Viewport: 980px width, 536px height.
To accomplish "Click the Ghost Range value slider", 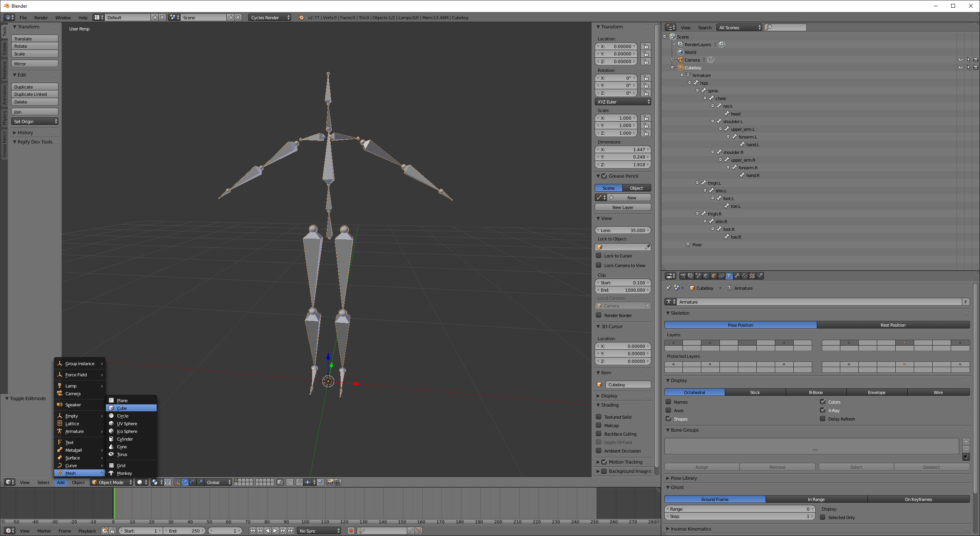I will [739, 509].
